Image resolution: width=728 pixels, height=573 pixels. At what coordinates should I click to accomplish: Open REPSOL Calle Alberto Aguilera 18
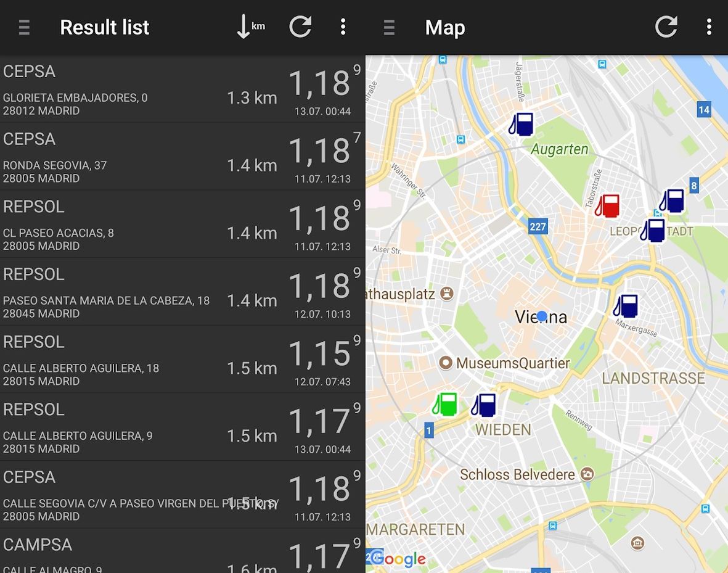click(x=182, y=360)
